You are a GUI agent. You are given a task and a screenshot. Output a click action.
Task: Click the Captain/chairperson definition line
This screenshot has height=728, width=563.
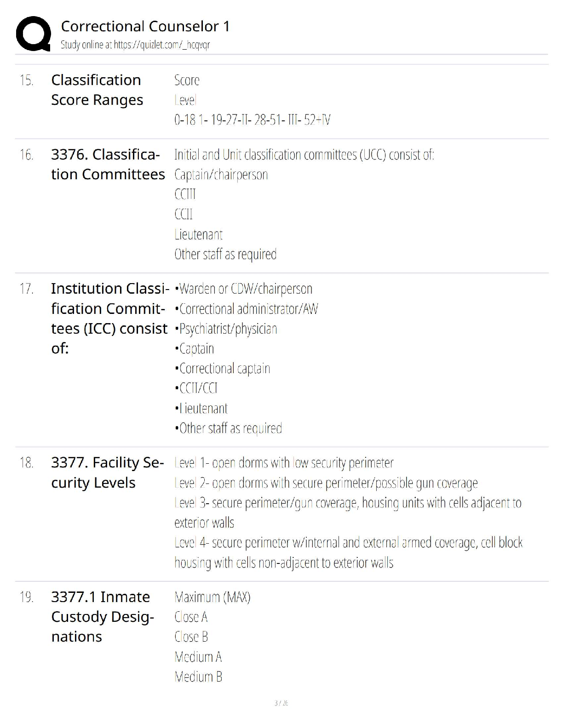click(221, 175)
